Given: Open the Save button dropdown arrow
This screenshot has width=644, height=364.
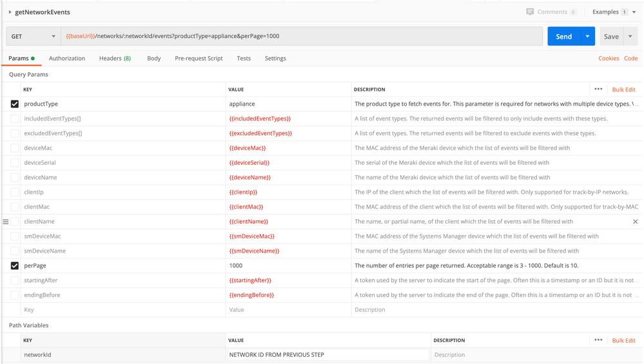Looking at the screenshot, I should tap(630, 37).
